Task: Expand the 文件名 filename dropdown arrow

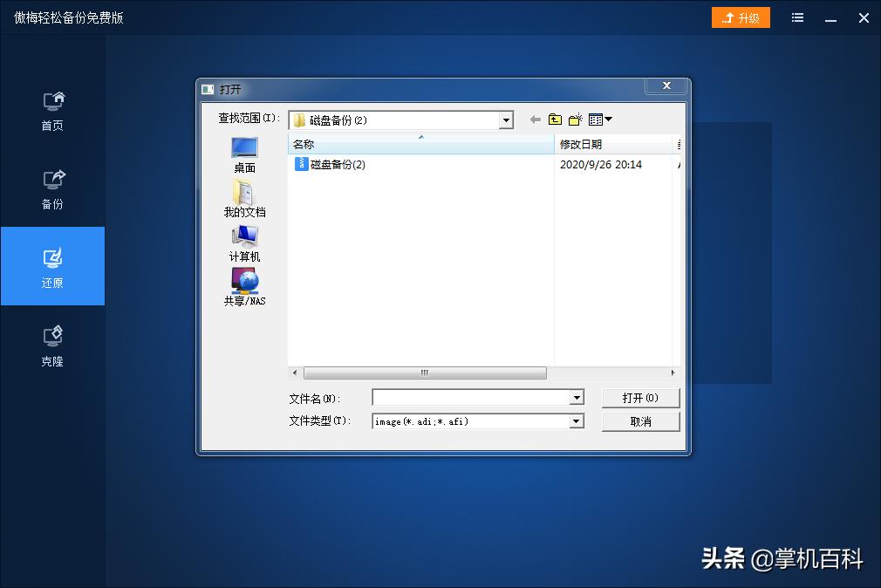Action: (576, 398)
